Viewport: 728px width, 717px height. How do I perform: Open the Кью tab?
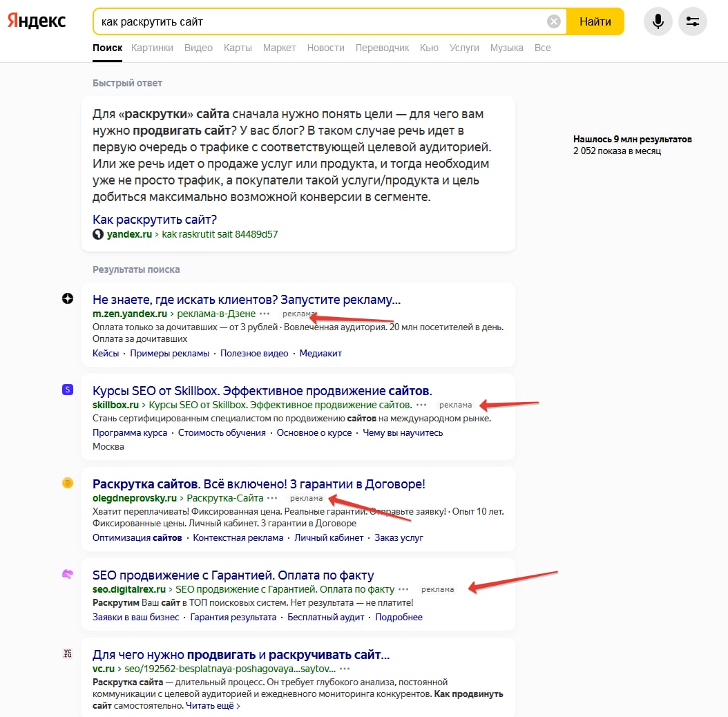[429, 48]
